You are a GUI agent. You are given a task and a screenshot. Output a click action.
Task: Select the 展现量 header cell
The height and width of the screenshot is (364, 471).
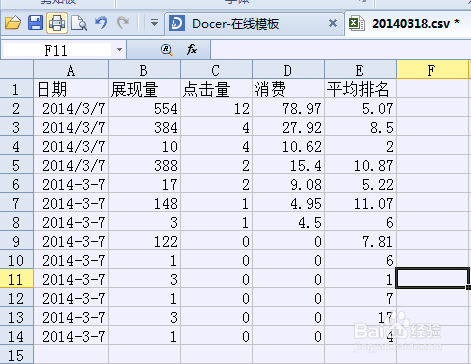[x=144, y=89]
